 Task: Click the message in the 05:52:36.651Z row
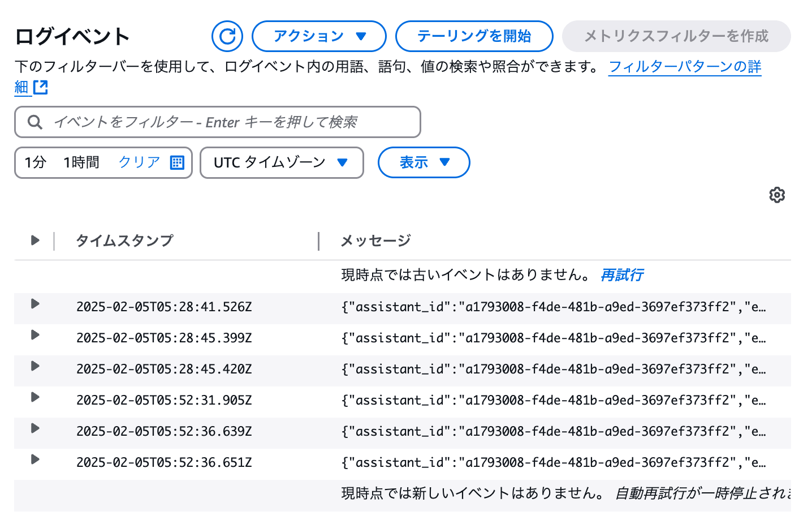pos(554,462)
